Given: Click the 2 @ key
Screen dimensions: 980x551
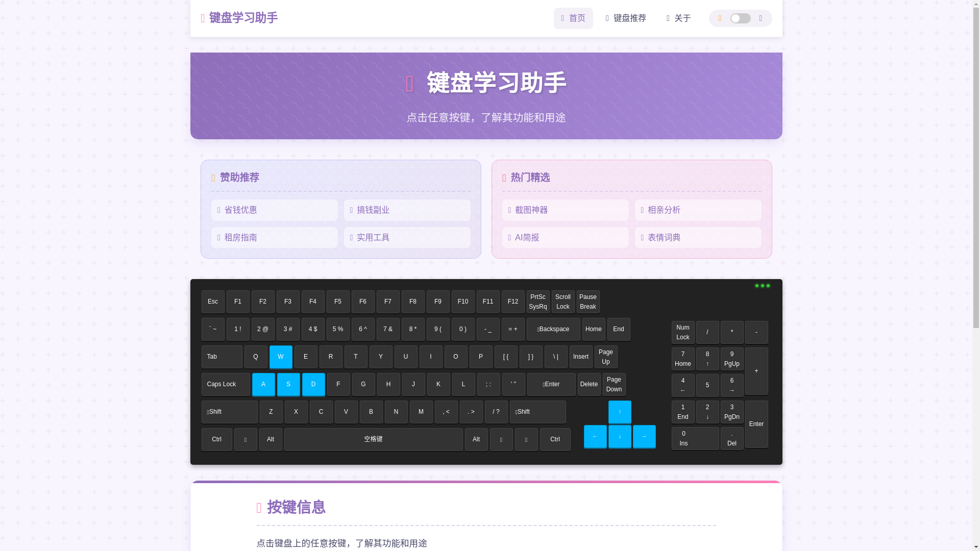Looking at the screenshot, I should [x=263, y=329].
